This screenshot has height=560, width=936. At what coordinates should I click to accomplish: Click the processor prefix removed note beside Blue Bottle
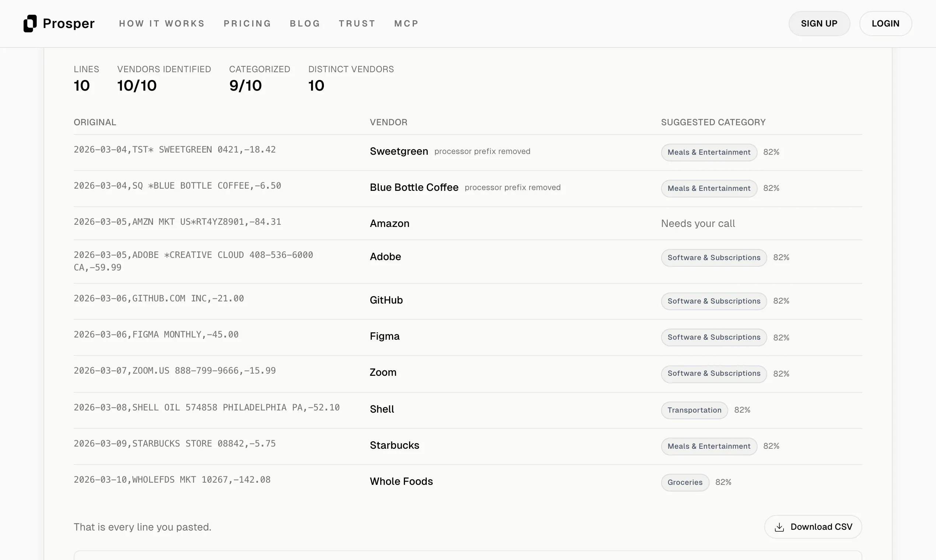click(x=513, y=188)
